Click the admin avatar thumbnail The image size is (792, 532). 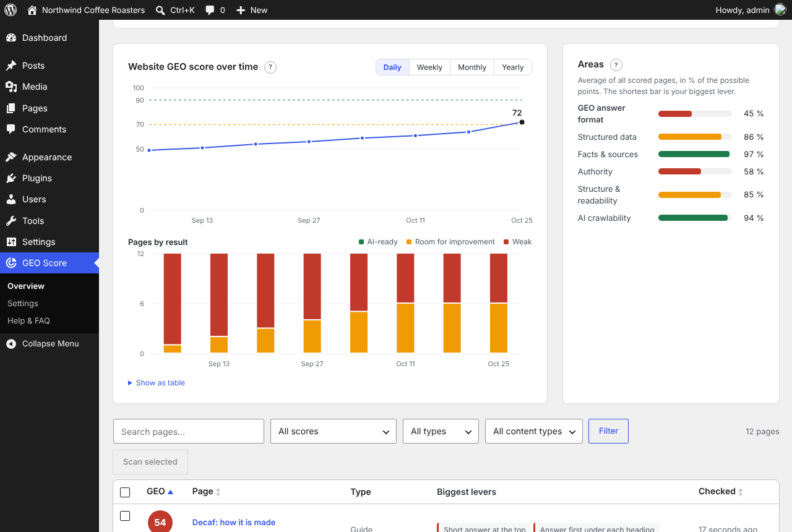780,10
